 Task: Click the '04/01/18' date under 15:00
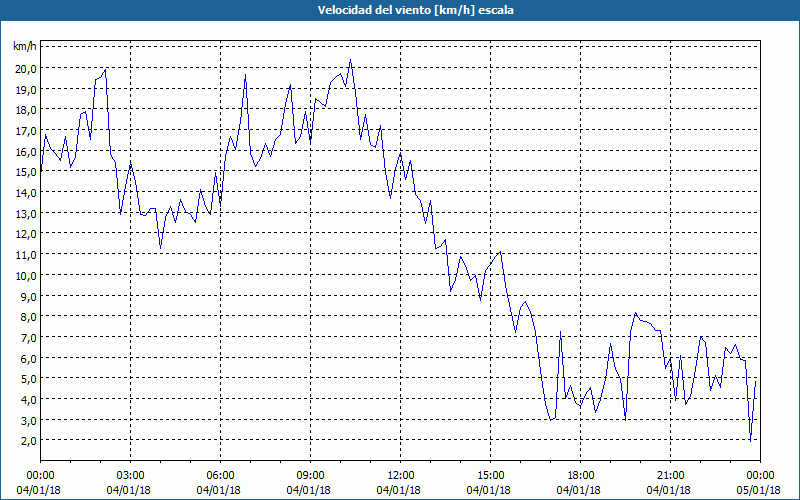coord(489,490)
